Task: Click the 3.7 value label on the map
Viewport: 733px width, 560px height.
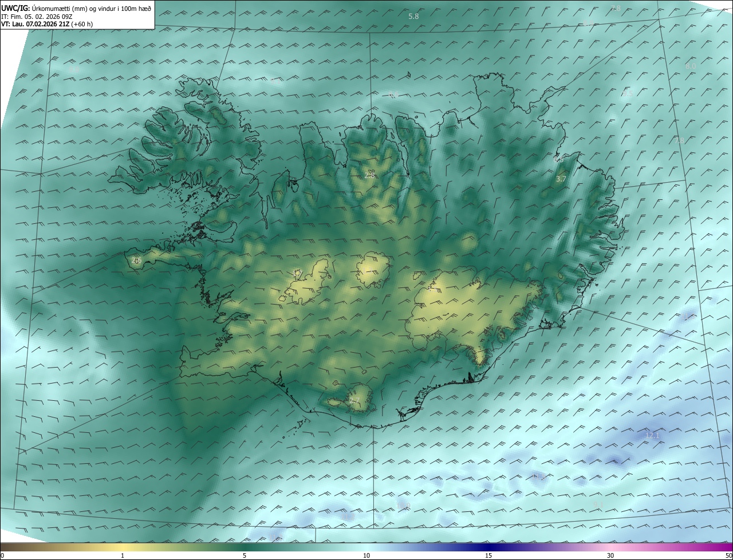Action: tap(561, 179)
